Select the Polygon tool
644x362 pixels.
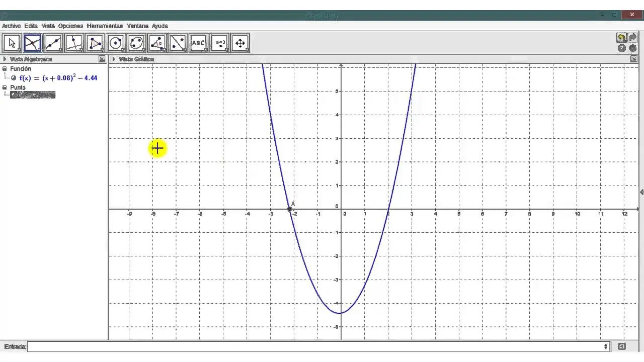click(x=95, y=43)
